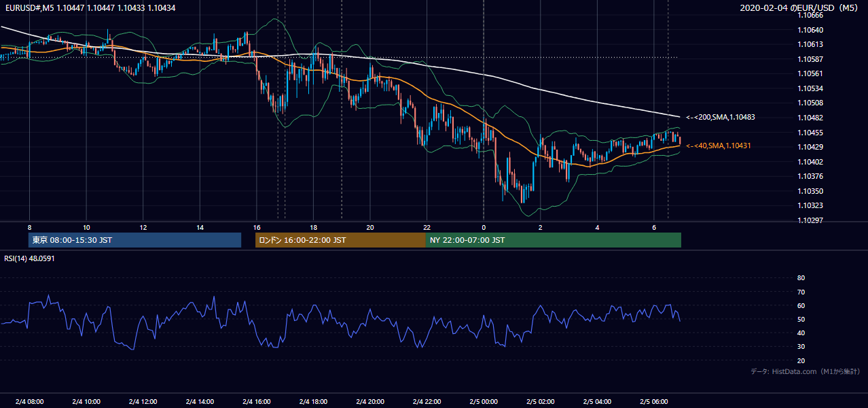Click the hour axis tick labeled 0

click(x=484, y=227)
